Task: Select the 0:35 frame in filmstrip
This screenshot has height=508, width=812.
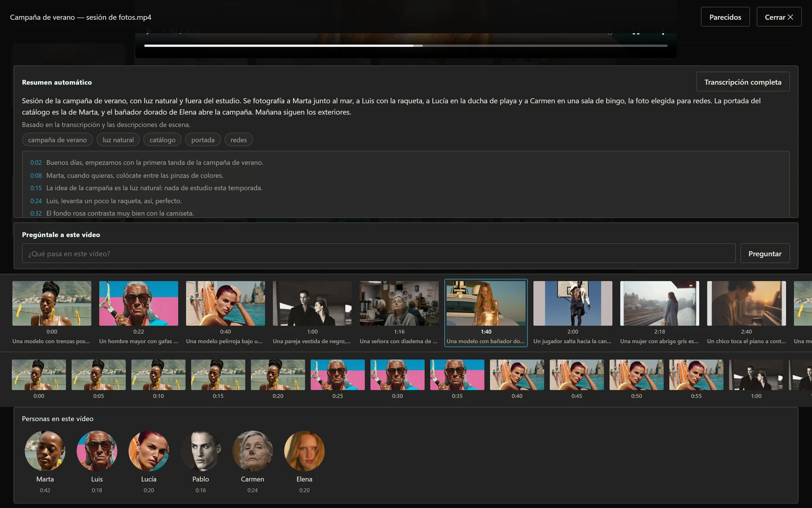Action: (457, 379)
